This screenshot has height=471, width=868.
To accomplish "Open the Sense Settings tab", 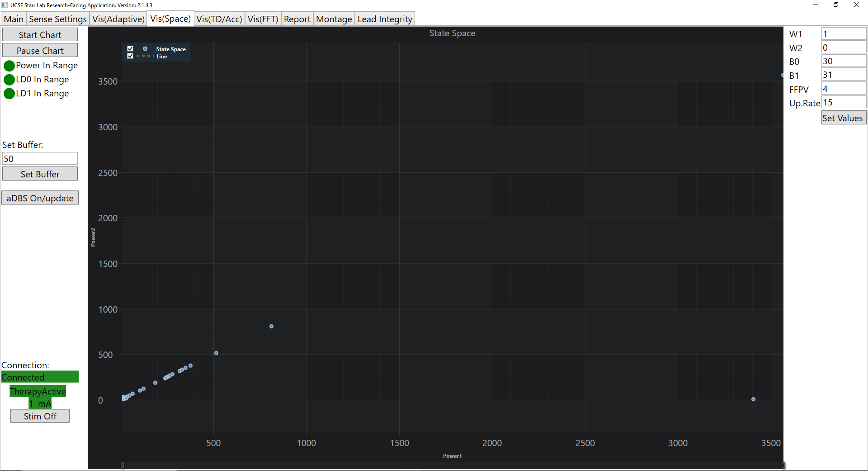I will [x=58, y=19].
